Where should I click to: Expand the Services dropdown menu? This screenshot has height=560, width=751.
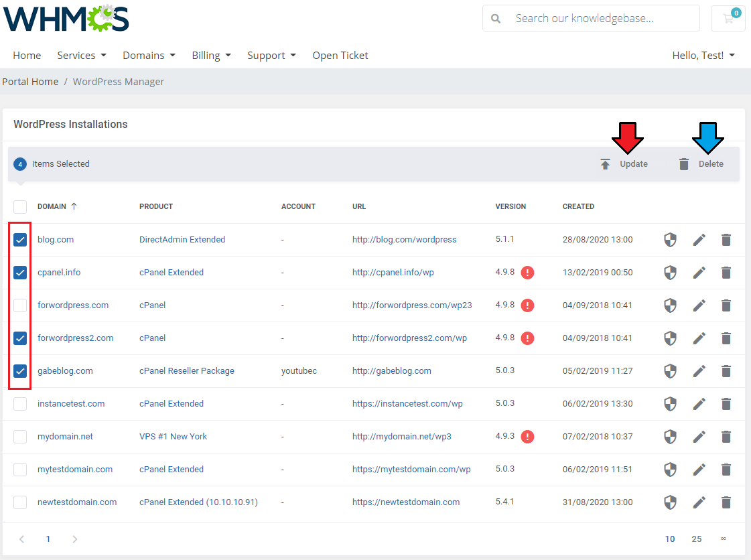[x=82, y=56]
